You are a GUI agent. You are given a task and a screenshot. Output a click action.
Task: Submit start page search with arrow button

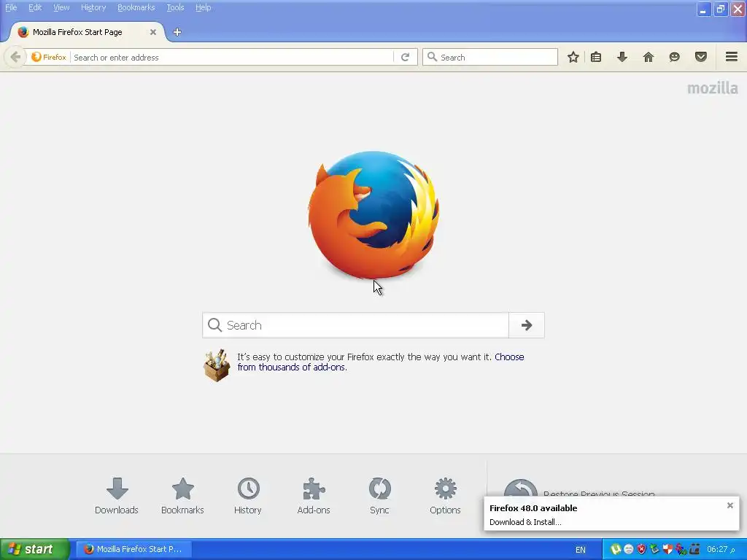point(527,325)
